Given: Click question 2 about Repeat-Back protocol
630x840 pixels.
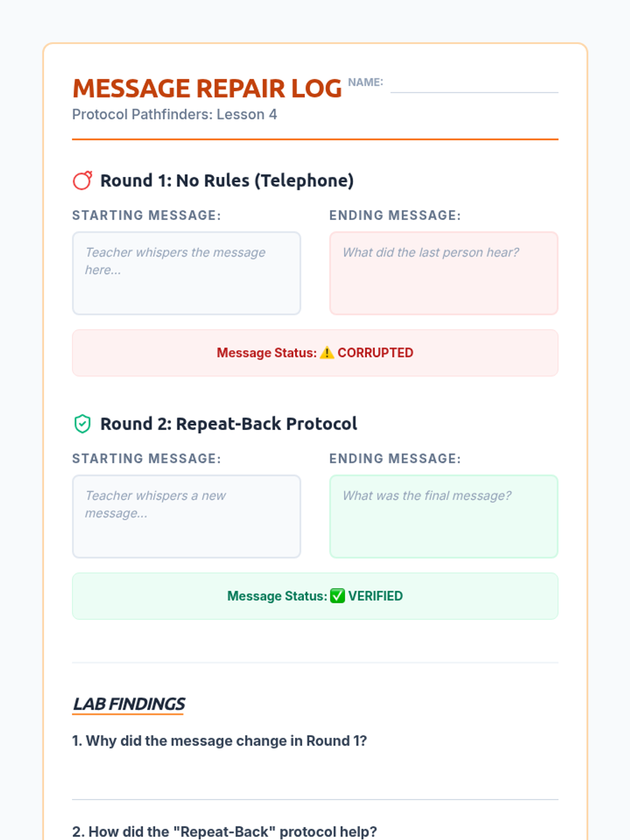Looking at the screenshot, I should 225,832.
